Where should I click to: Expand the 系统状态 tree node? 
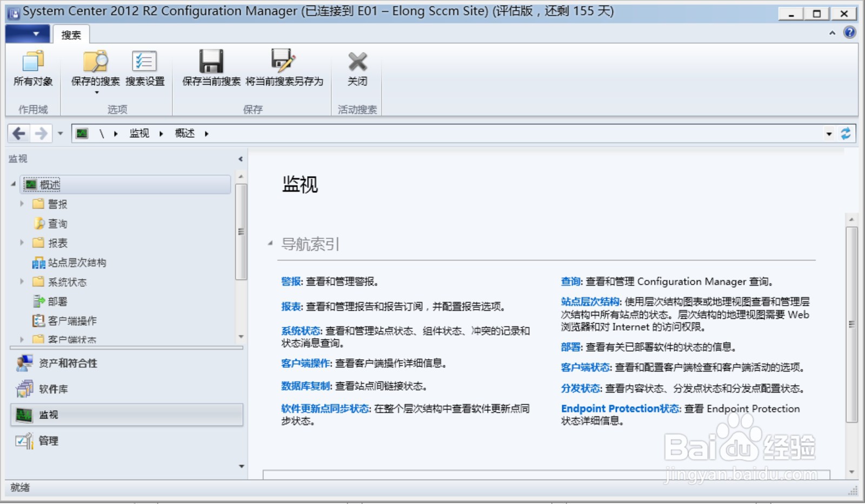click(22, 281)
